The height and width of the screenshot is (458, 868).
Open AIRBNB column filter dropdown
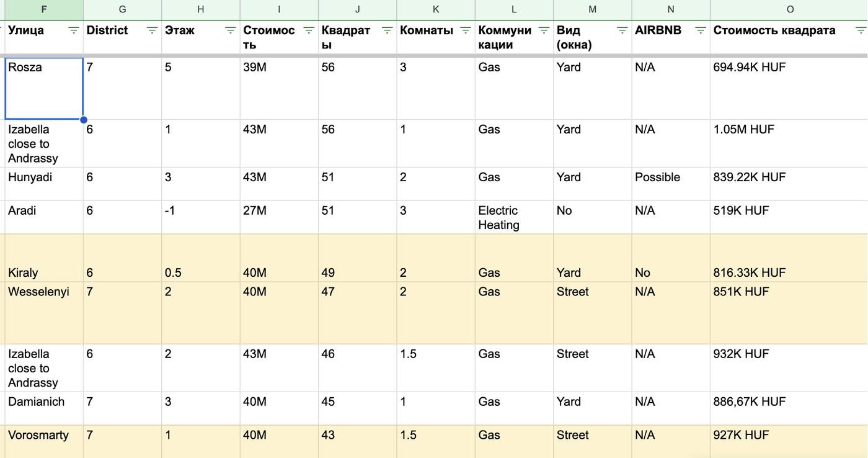[700, 30]
